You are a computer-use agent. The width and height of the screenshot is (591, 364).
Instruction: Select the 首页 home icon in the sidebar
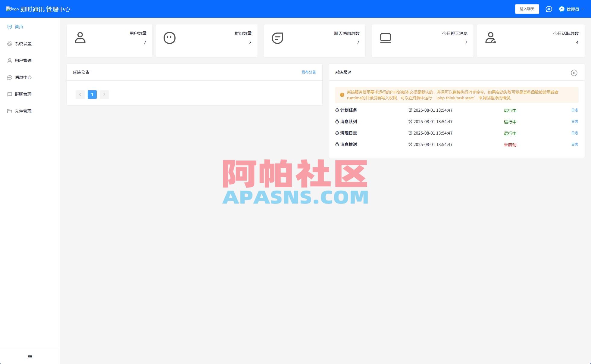click(x=10, y=26)
